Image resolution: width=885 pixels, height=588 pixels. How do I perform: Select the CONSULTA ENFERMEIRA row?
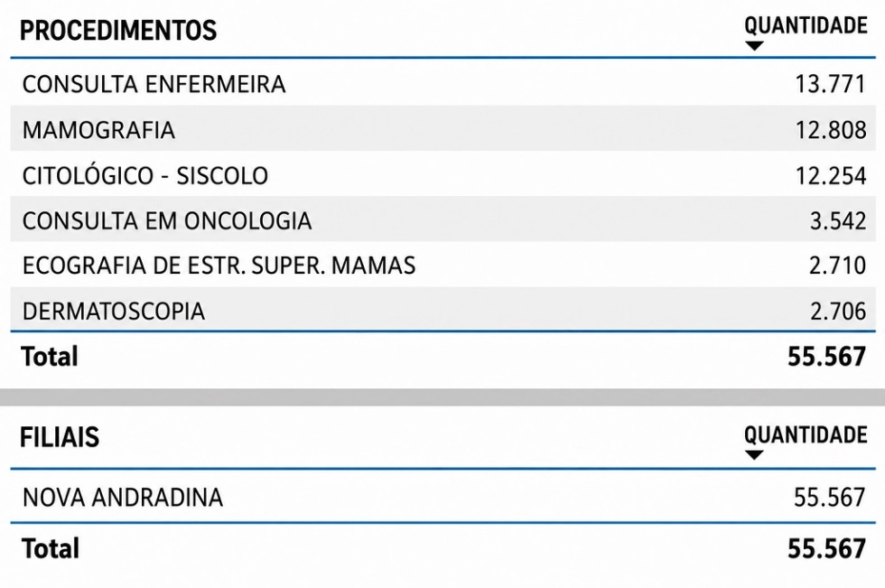point(442,83)
